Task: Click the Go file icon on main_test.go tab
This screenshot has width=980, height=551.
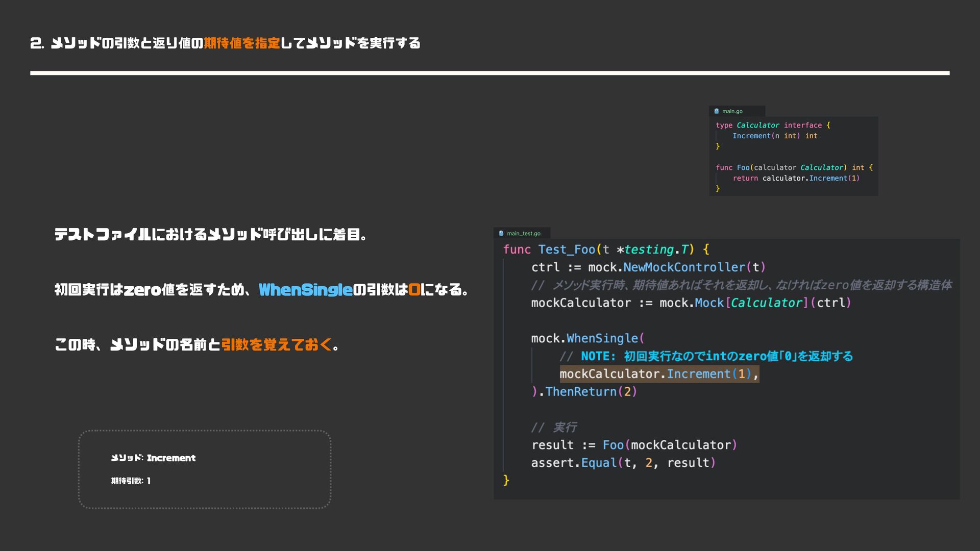Action: 501,234
